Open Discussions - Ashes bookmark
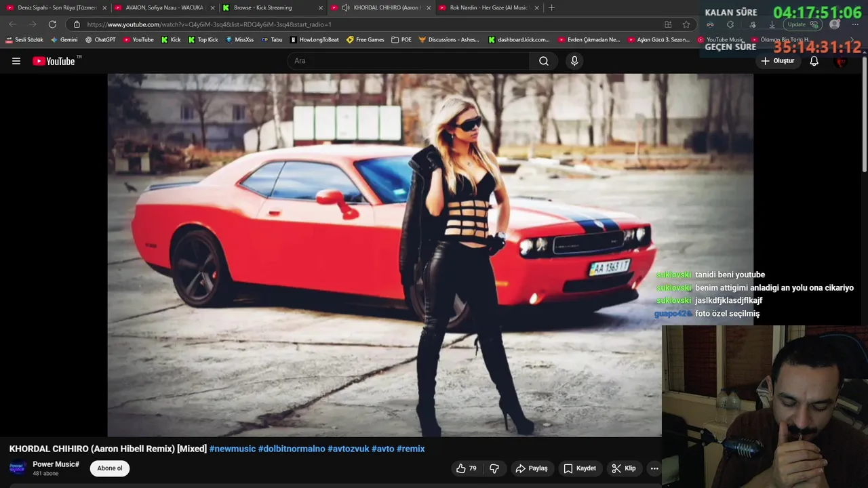 tap(449, 40)
